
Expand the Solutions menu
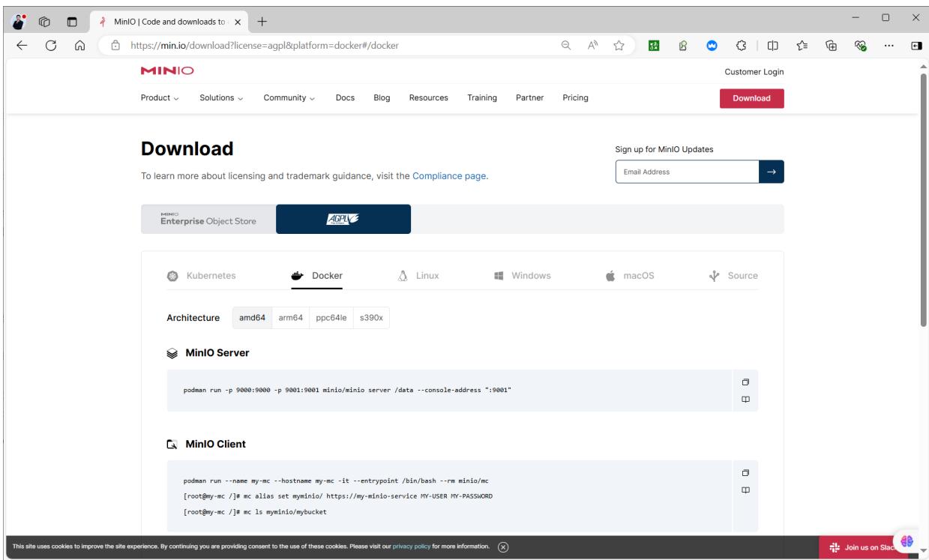coord(221,97)
